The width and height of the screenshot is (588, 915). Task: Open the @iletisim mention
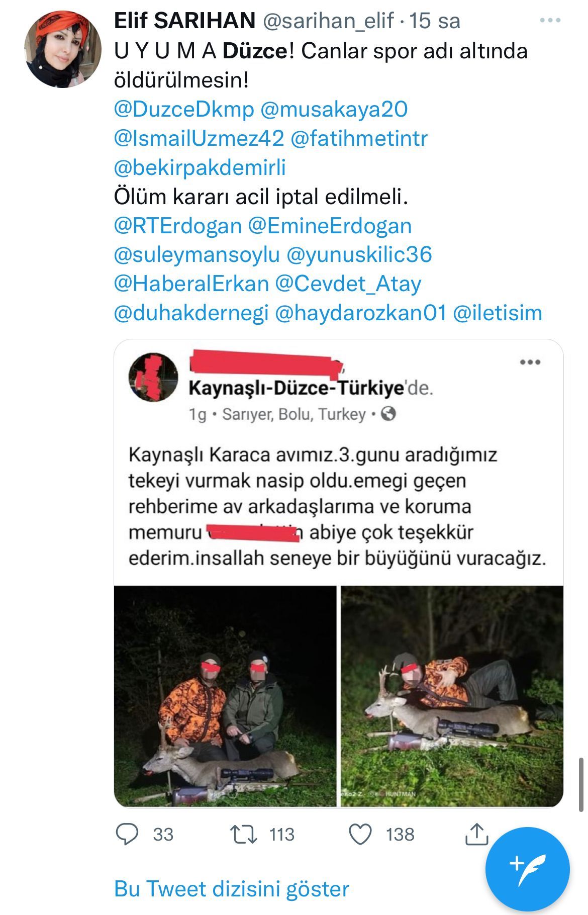(x=498, y=313)
